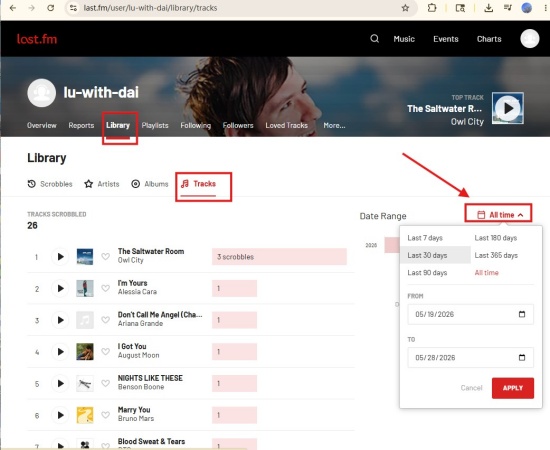Switch to the Followers profile tab
550x450 pixels.
coord(238,125)
